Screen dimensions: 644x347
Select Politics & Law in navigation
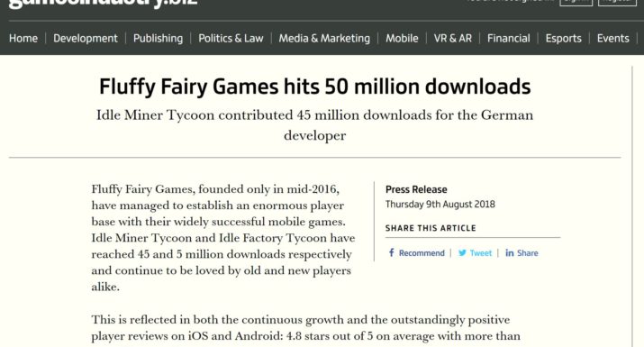(x=231, y=38)
